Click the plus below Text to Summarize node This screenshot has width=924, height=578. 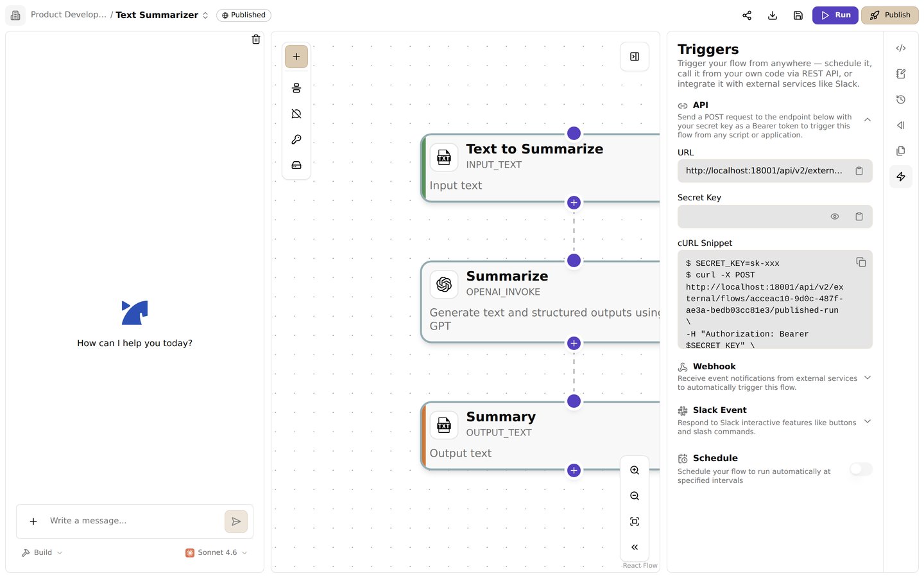574,202
